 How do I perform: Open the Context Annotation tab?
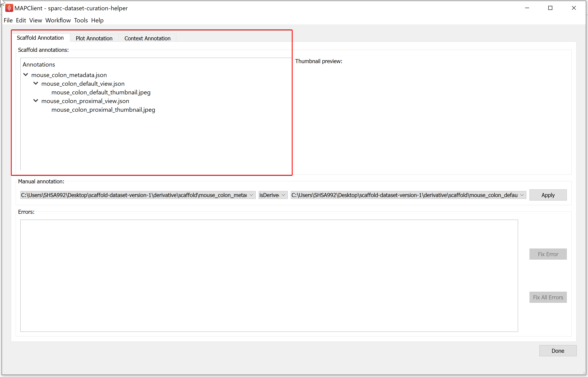147,38
